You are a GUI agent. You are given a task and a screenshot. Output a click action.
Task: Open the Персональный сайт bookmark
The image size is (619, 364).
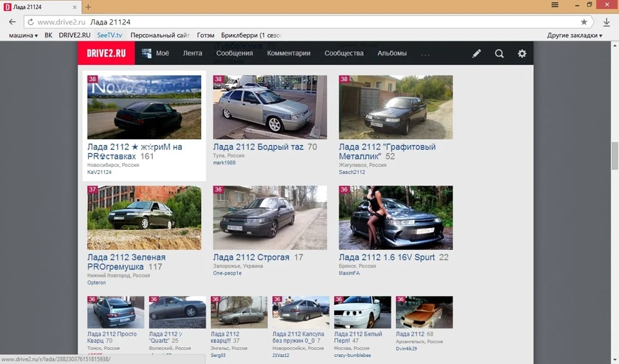point(160,35)
